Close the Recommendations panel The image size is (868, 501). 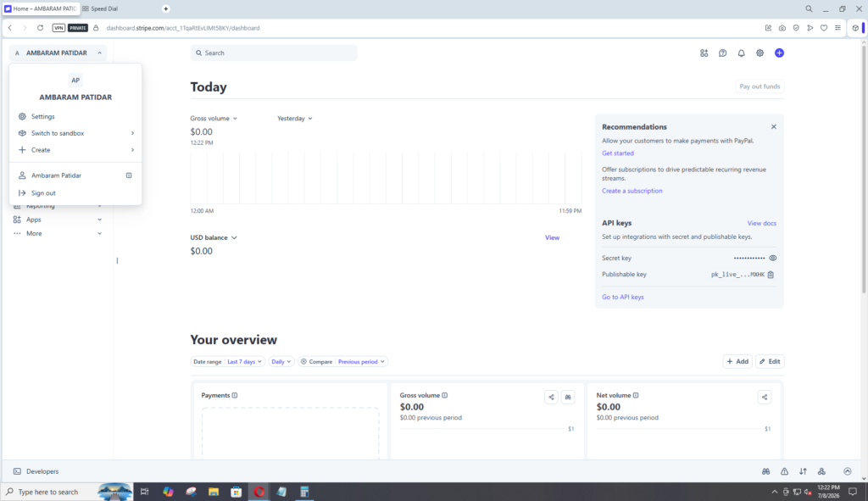click(x=773, y=127)
